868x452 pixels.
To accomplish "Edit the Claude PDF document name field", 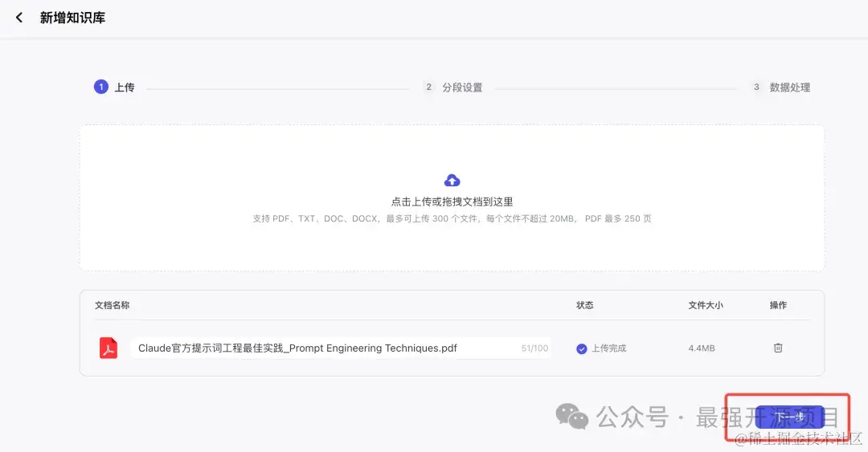I will pyautogui.click(x=341, y=348).
